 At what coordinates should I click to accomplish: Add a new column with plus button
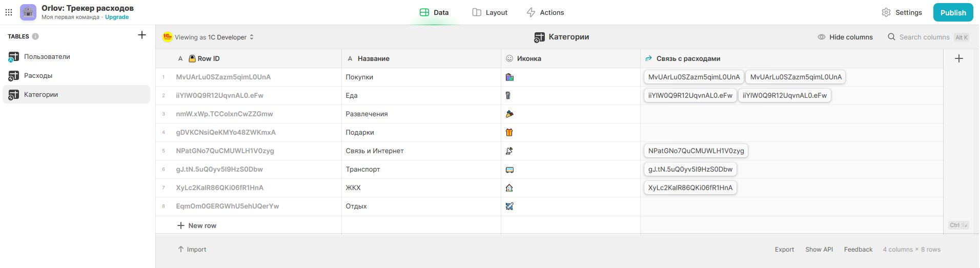pos(959,58)
